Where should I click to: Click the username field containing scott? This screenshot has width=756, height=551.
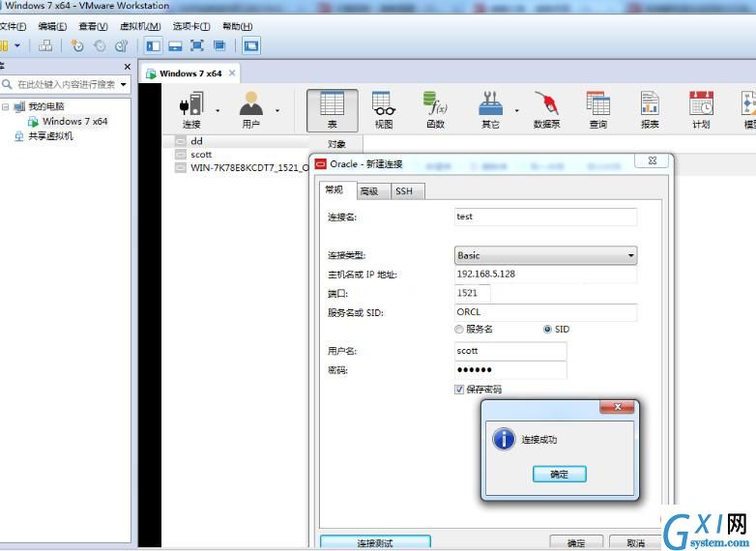[x=510, y=351]
